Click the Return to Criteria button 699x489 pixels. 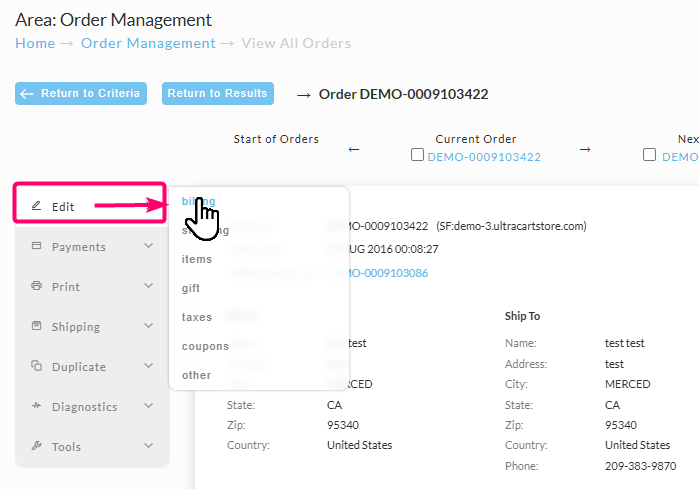[81, 94]
